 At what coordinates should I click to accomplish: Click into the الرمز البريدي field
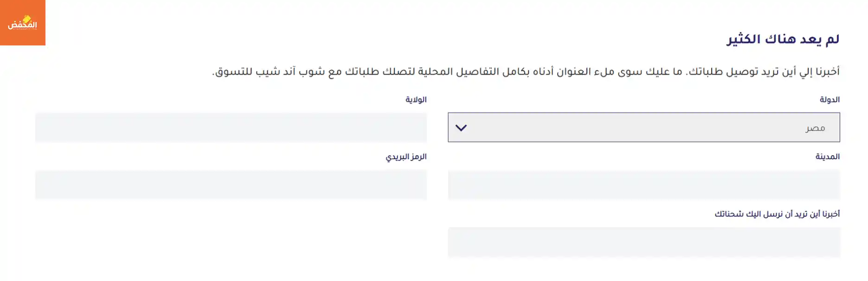tap(231, 185)
